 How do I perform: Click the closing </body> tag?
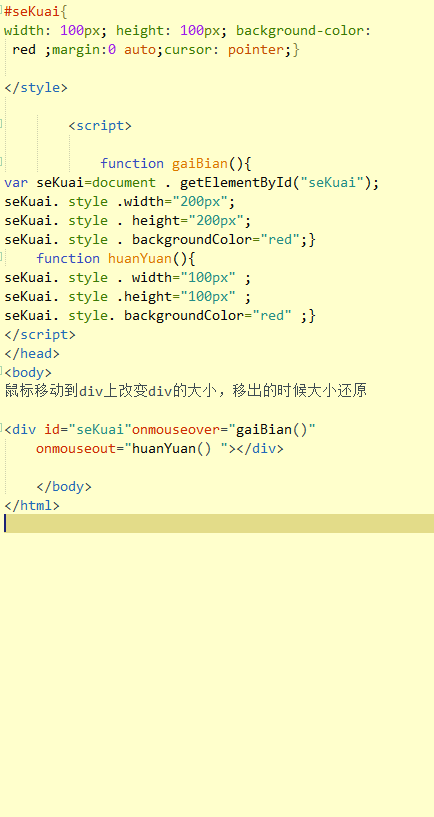64,487
